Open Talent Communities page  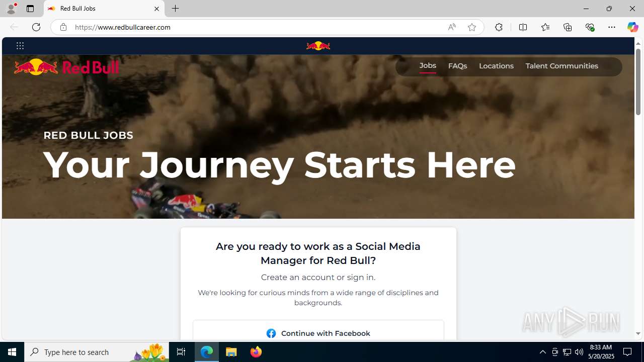(x=561, y=66)
